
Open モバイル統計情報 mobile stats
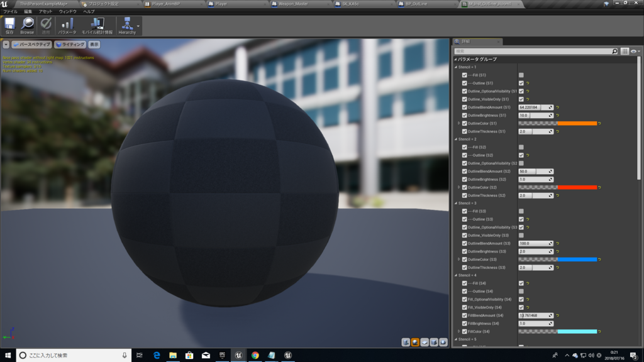(97, 25)
